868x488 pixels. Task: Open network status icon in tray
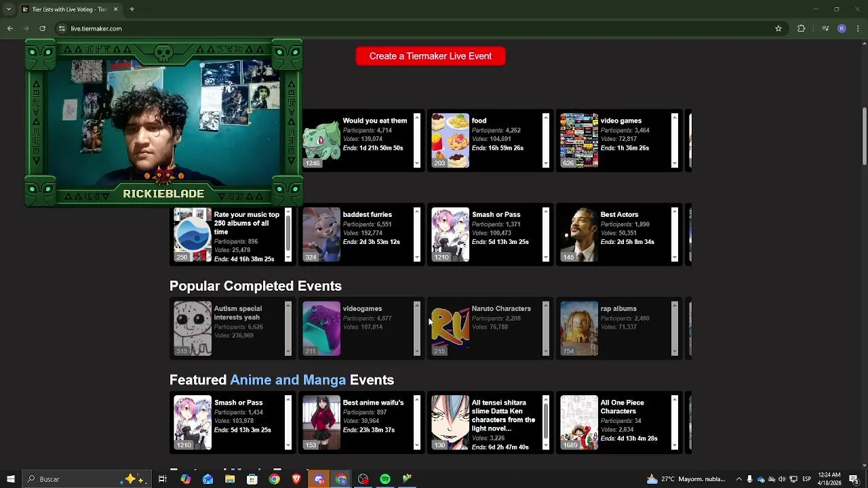pyautogui.click(x=793, y=479)
